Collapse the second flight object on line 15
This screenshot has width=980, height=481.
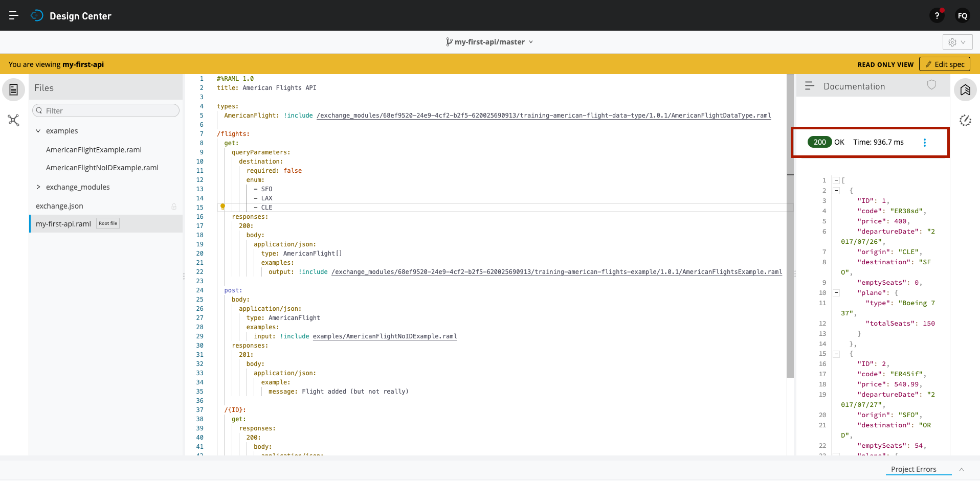[x=836, y=354]
